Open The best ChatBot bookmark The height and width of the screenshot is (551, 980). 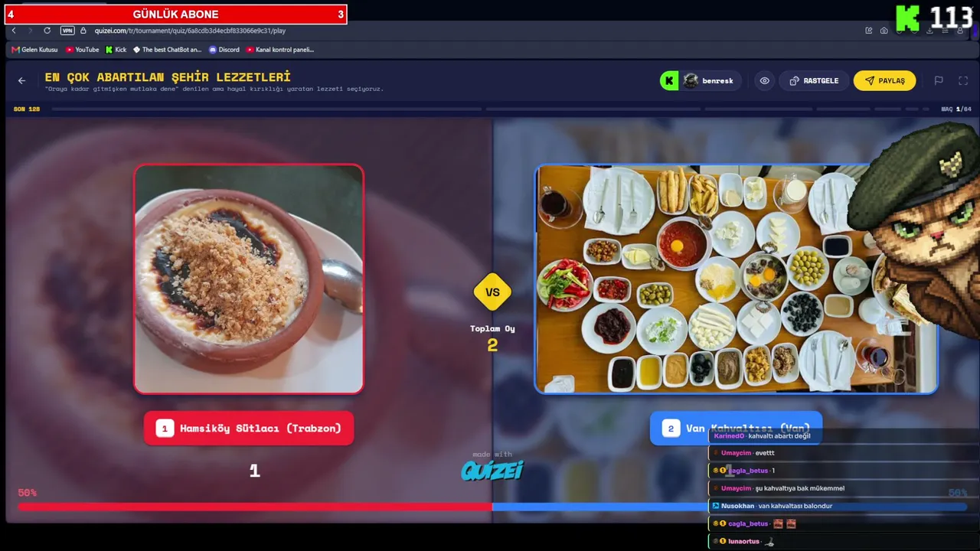tap(168, 50)
